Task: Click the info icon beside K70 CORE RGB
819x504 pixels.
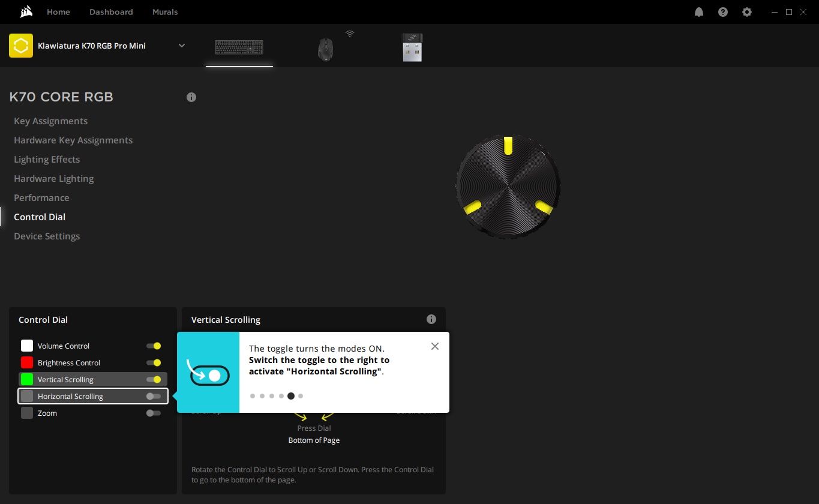Action: click(191, 97)
